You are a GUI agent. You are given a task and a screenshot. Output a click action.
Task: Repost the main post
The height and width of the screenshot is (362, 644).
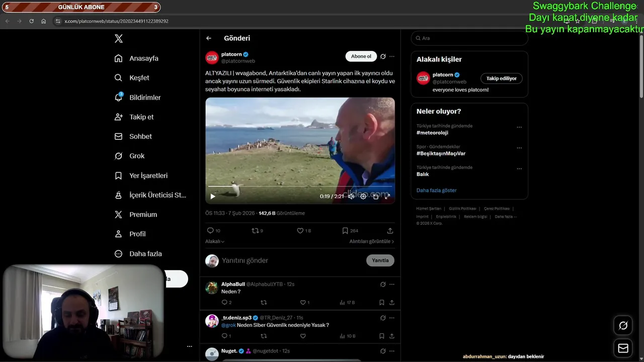coord(257,231)
